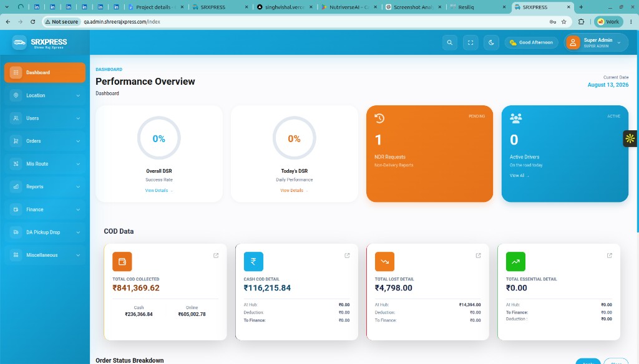Click the Users icon in sidebar
Screen dimensions: 639x364
tap(16, 118)
